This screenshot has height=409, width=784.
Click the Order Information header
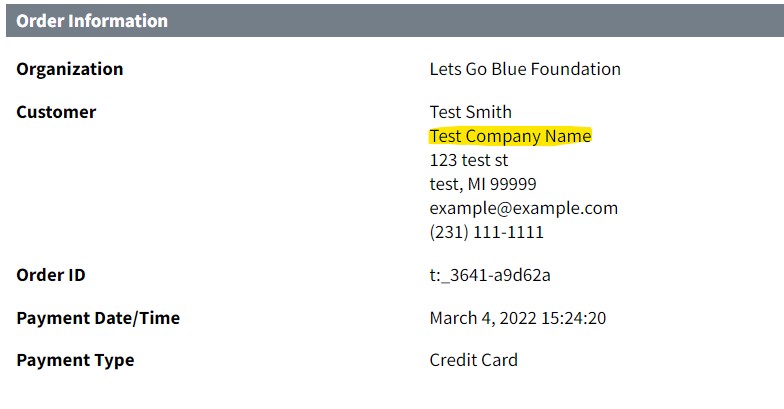click(92, 21)
